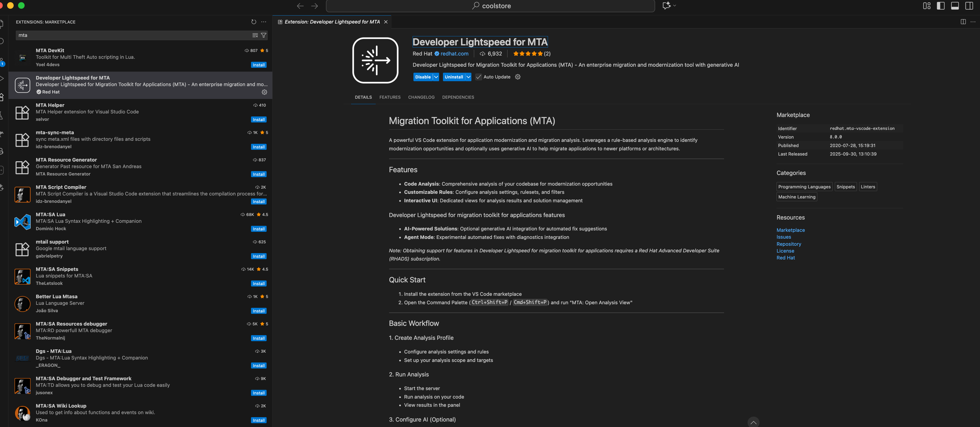
Task: Open the Dependencies tab
Action: 458,97
